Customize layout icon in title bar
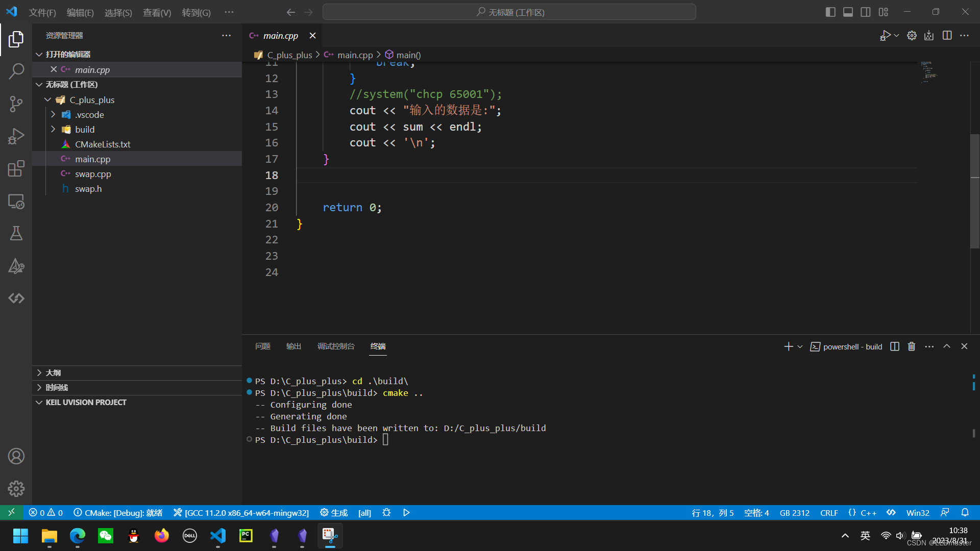Viewport: 980px width, 551px height. point(884,12)
